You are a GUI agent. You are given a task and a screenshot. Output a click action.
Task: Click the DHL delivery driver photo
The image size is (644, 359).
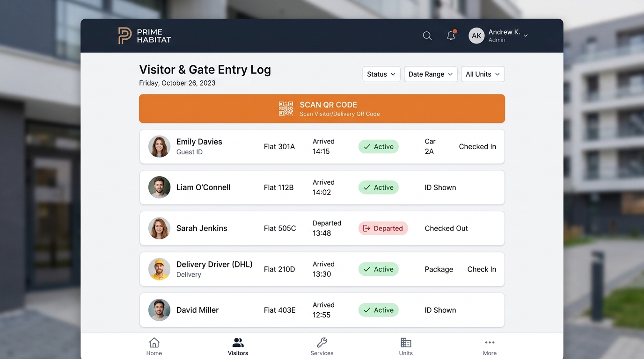click(159, 269)
